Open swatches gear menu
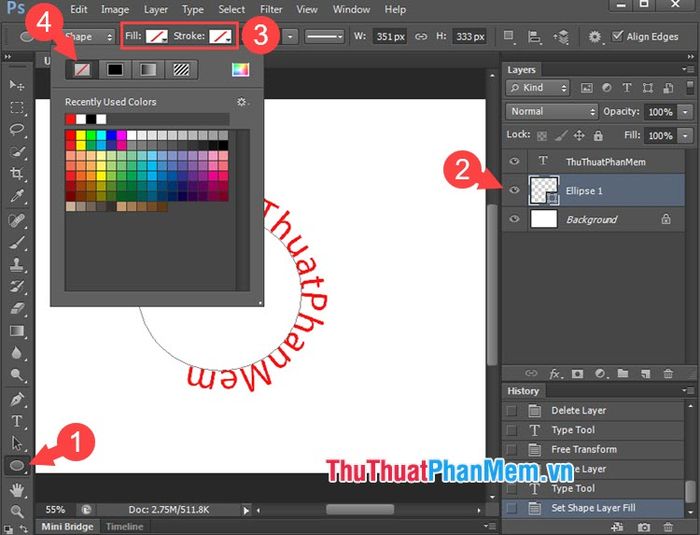This screenshot has width=700, height=535. click(x=242, y=102)
